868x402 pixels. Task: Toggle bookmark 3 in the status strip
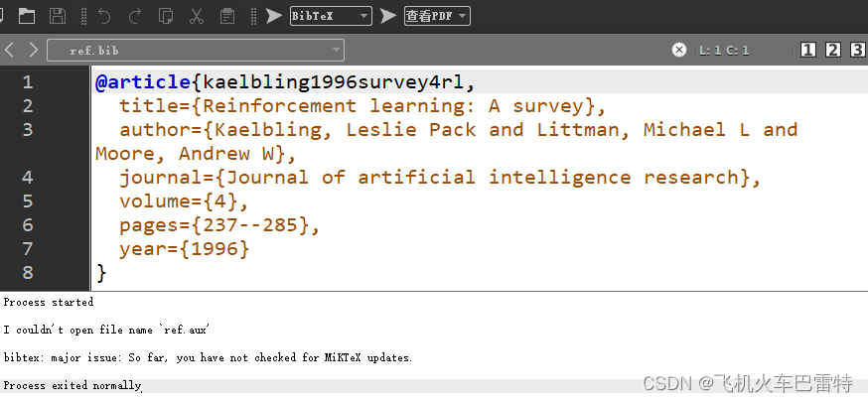pos(856,50)
